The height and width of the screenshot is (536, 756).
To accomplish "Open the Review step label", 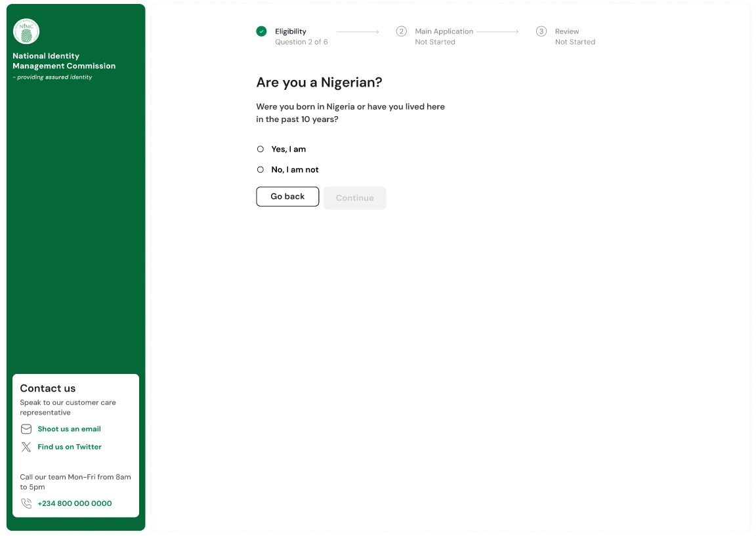I will (x=567, y=31).
